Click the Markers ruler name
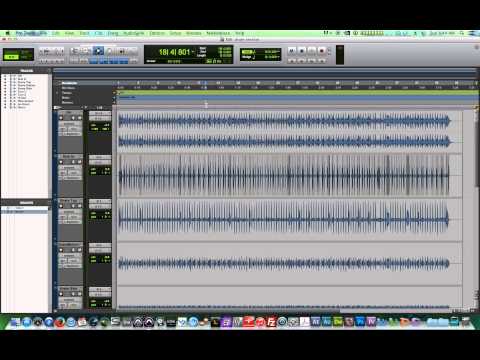The height and width of the screenshot is (360, 480). pos(68,102)
